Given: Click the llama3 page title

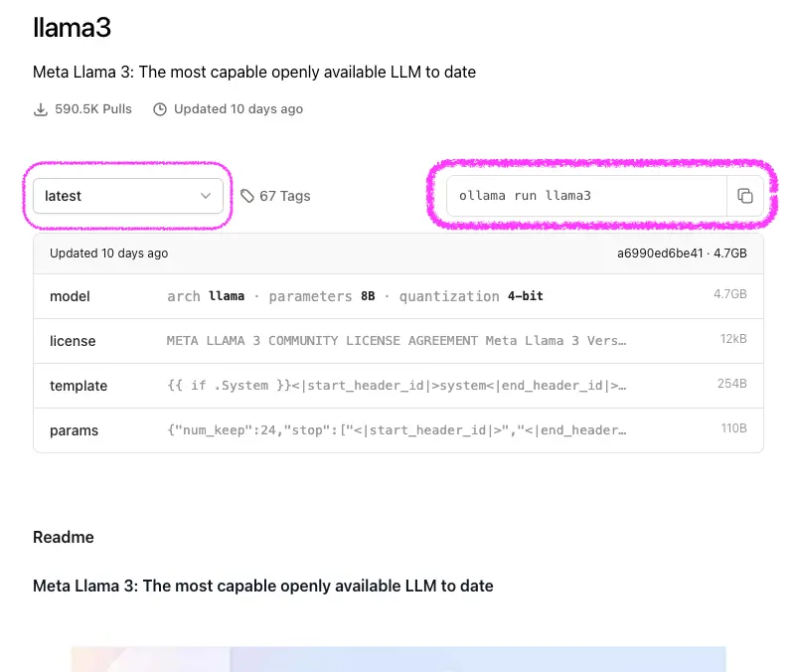Looking at the screenshot, I should coord(72,28).
